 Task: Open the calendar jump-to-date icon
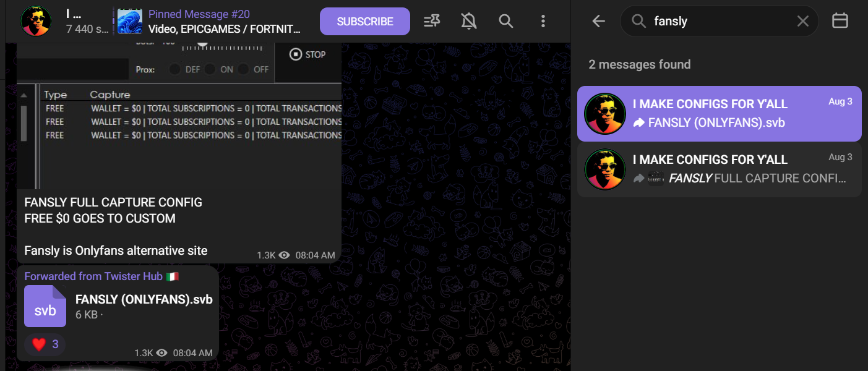coord(840,21)
